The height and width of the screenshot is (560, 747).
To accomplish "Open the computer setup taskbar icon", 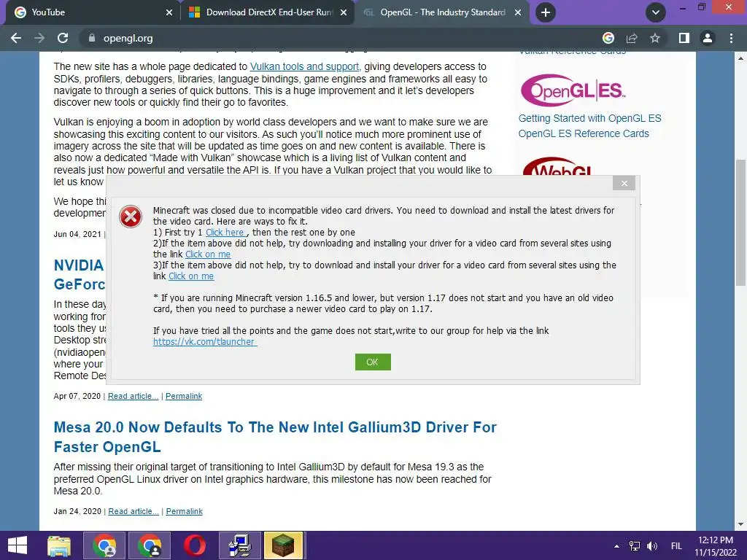I will 240,545.
